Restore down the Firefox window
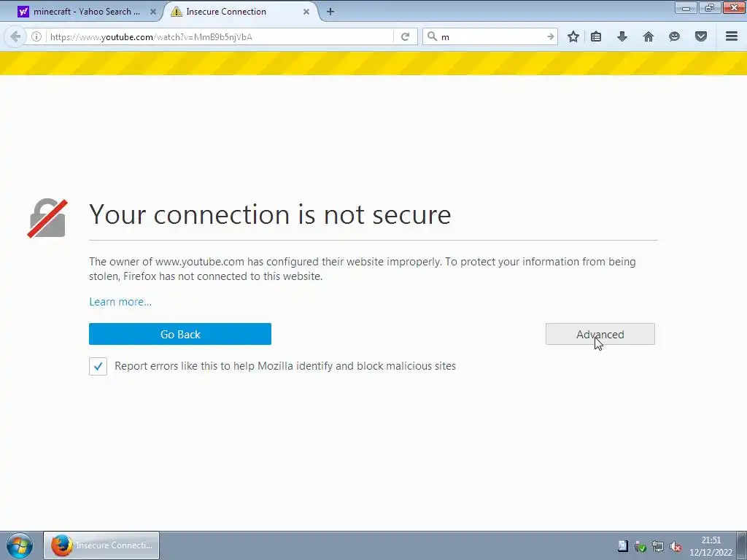The height and width of the screenshot is (560, 747). 710,7
